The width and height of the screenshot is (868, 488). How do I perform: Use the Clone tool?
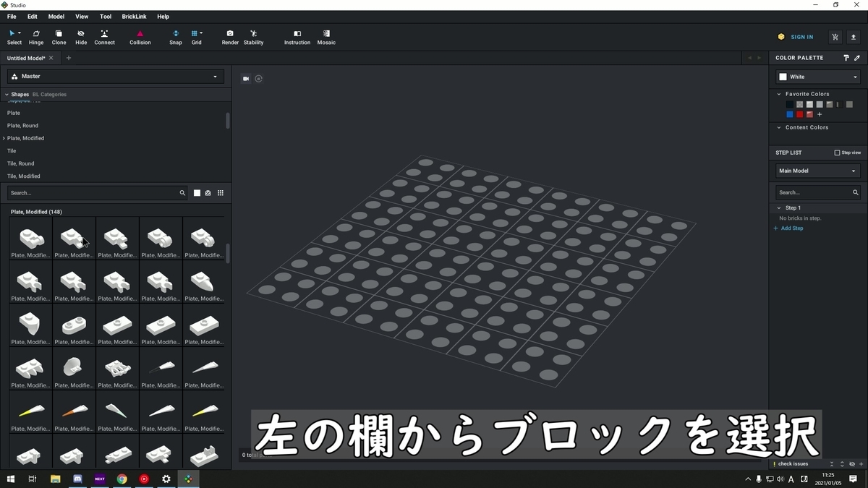[59, 37]
